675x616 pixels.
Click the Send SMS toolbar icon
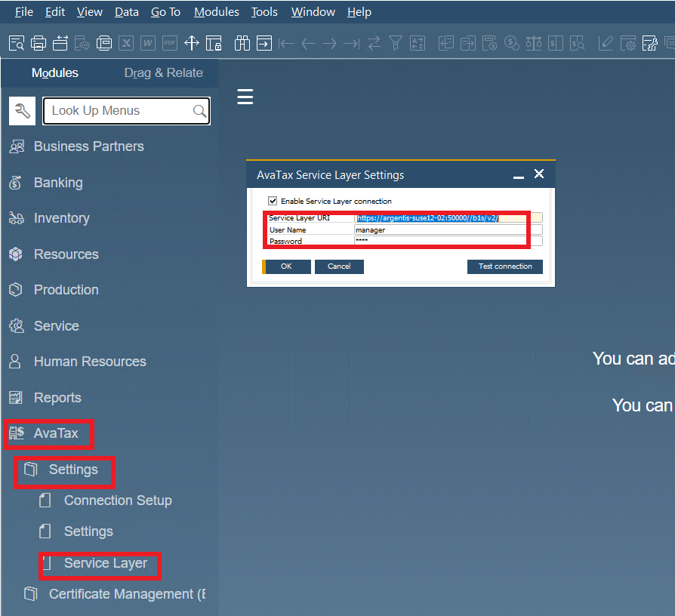click(82, 44)
